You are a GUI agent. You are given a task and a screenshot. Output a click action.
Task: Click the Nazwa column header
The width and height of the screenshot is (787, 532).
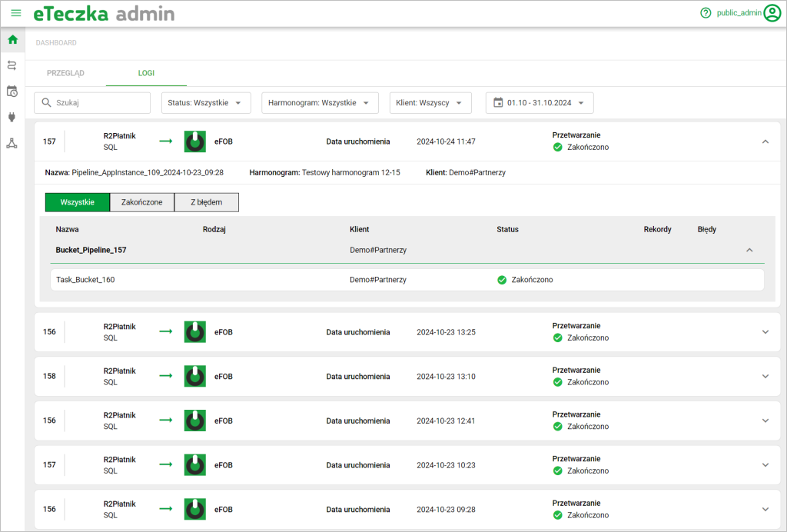pos(68,229)
